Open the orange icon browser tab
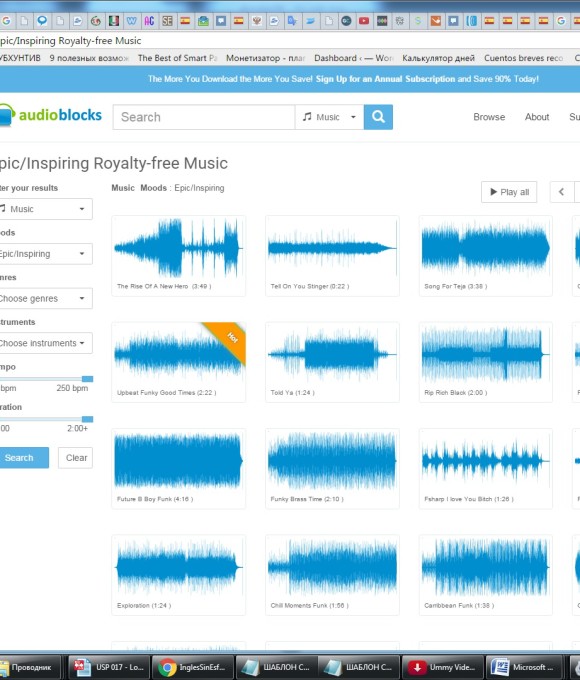Screen dimensions: 580x680 [x=436, y=20]
